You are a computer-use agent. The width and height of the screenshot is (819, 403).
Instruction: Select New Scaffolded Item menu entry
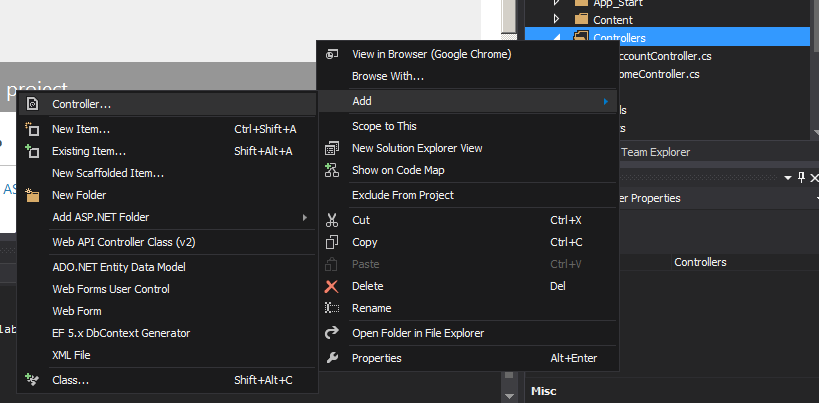(x=108, y=173)
